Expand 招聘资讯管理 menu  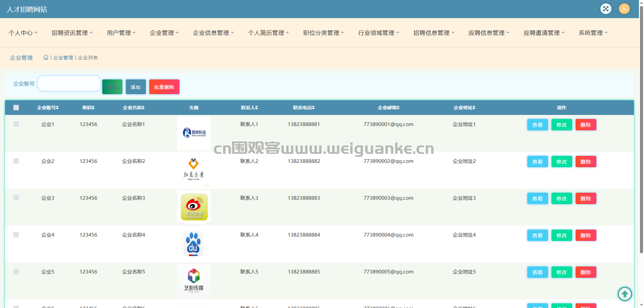pyautogui.click(x=72, y=33)
